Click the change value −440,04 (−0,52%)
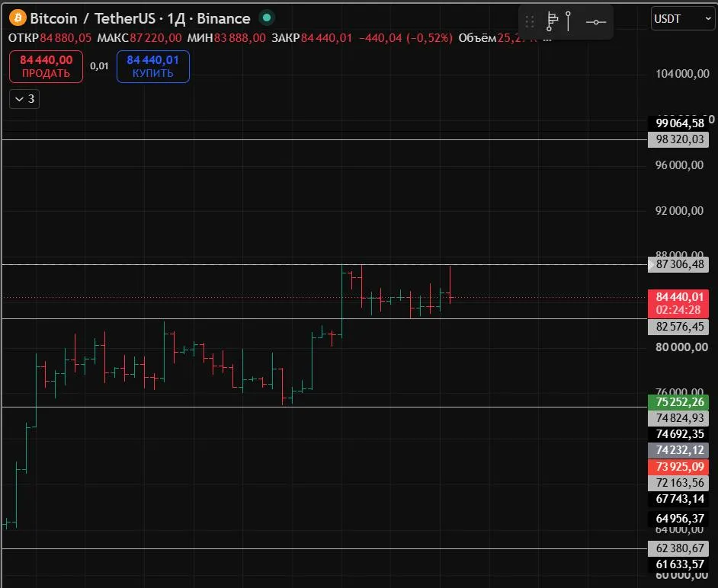The image size is (718, 588). 405,38
